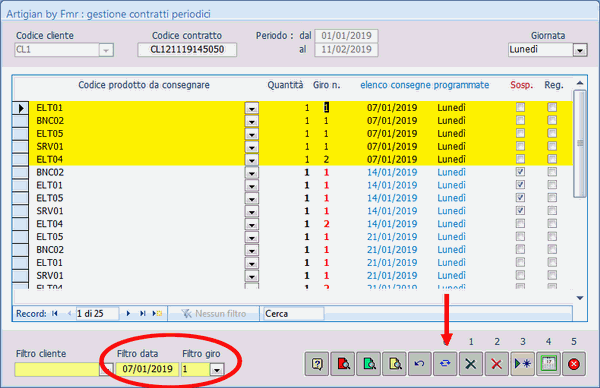Open the red document preview icon
The image size is (600, 388).
coord(343,364)
